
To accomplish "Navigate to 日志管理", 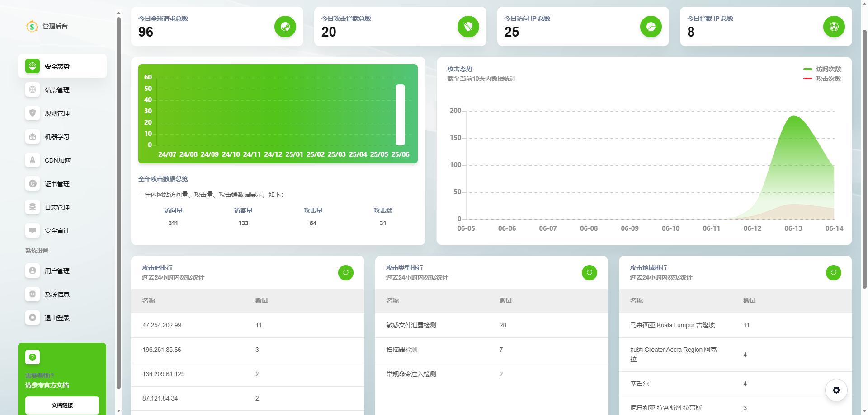I will (57, 207).
